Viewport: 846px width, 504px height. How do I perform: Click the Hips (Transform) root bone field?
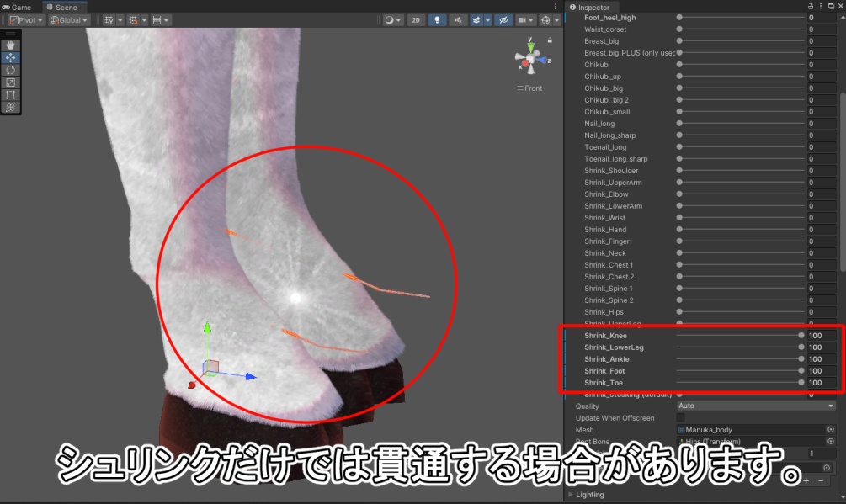[x=751, y=442]
